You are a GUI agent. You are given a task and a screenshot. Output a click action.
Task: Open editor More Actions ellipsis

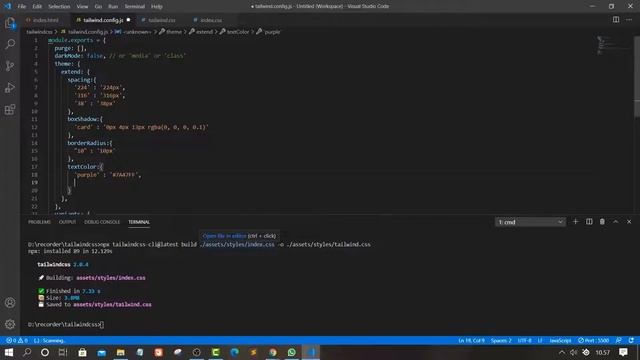pos(629,20)
